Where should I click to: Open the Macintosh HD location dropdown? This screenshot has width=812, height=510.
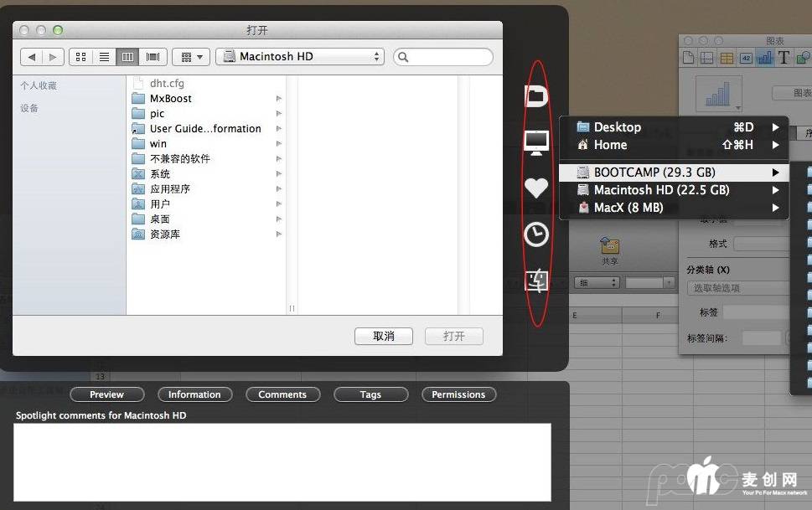tap(299, 57)
